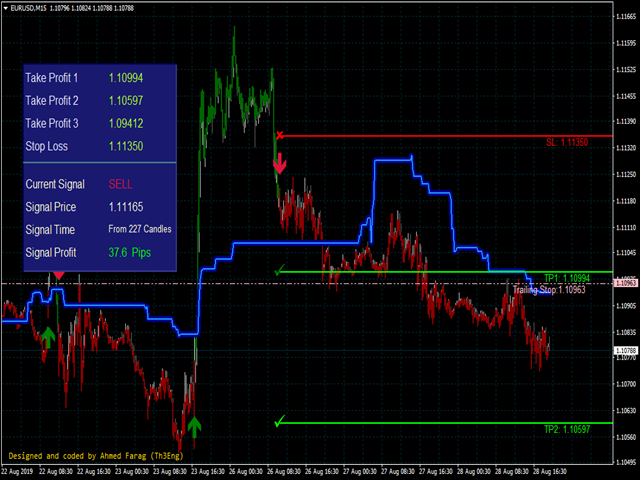The image size is (640, 480).
Task: Click the 1.11665 price scale label
Action: 627,17
